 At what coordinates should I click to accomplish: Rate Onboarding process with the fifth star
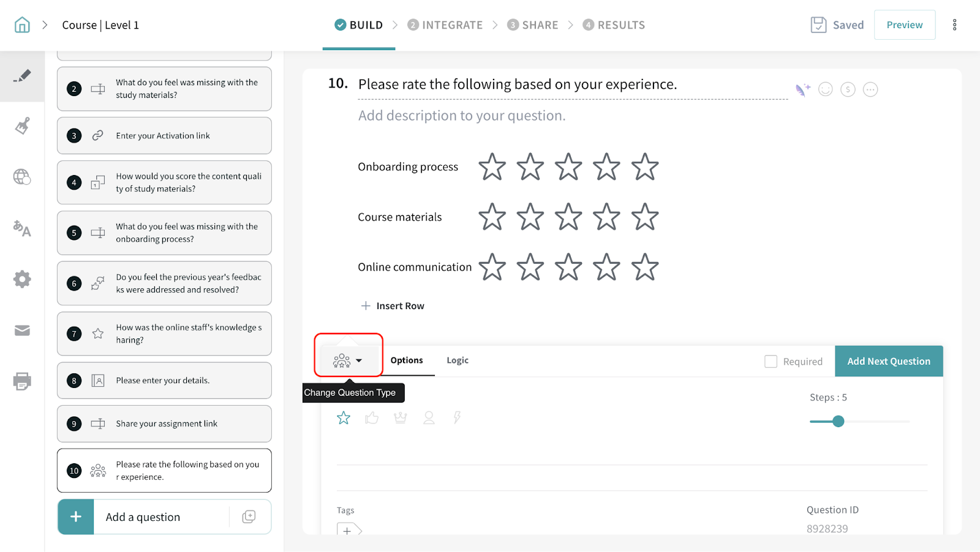point(645,167)
